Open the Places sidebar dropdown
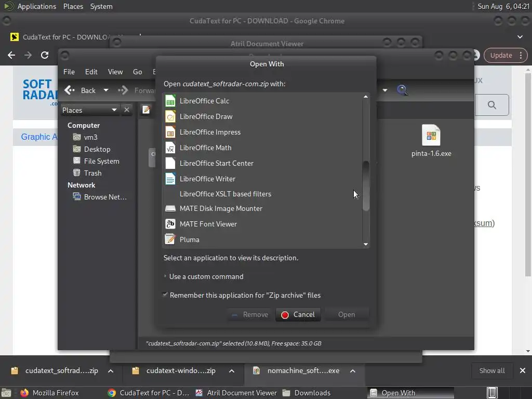This screenshot has height=399, width=532. 90,110
